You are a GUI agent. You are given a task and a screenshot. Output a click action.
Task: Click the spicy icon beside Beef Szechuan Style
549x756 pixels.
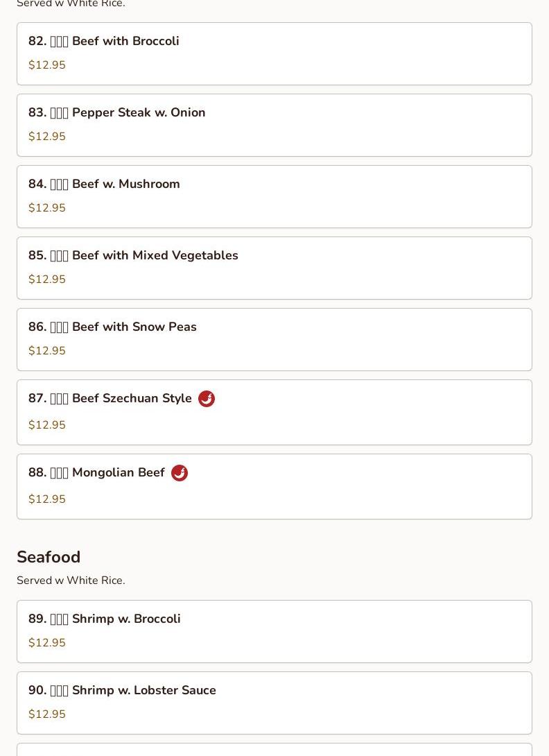click(x=207, y=399)
